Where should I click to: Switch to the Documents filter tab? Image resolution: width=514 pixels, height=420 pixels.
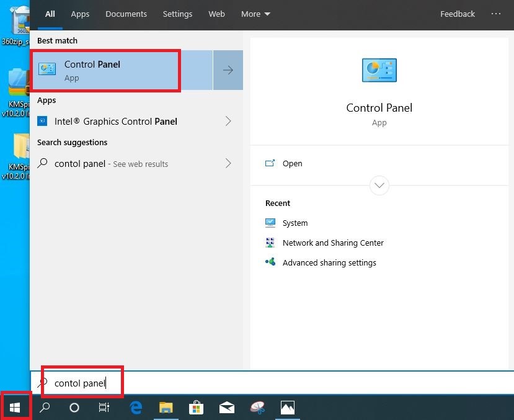[x=126, y=14]
